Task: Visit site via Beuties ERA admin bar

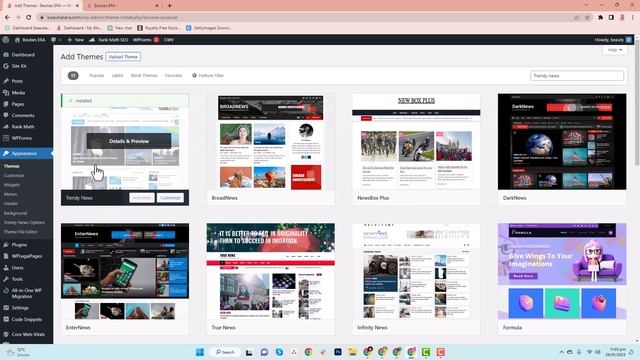Action: point(30,40)
